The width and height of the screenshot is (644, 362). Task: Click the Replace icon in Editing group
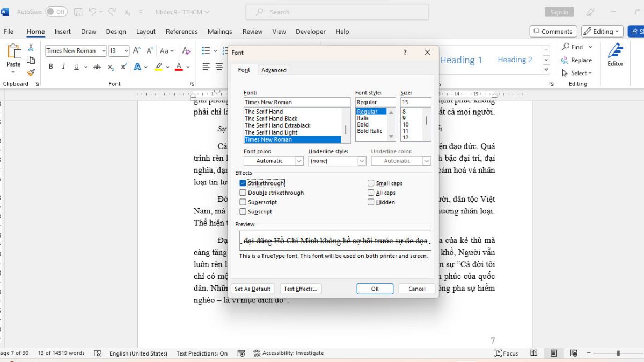tap(565, 60)
